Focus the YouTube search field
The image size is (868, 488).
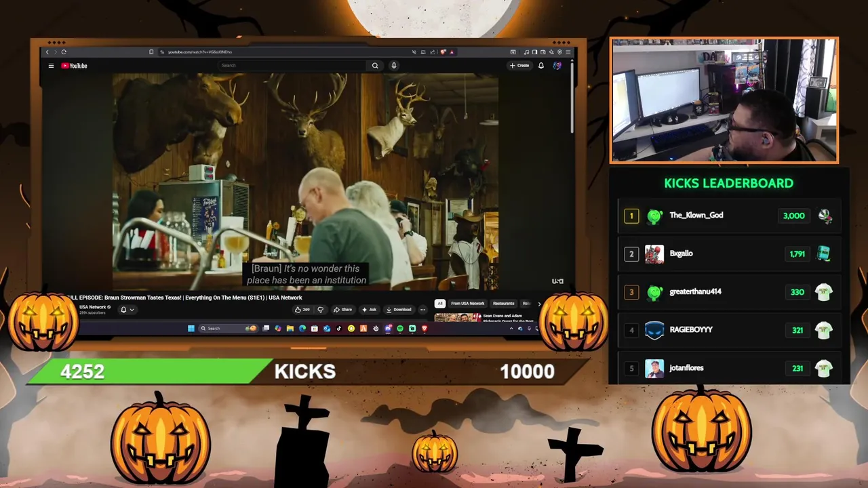pyautogui.click(x=293, y=66)
